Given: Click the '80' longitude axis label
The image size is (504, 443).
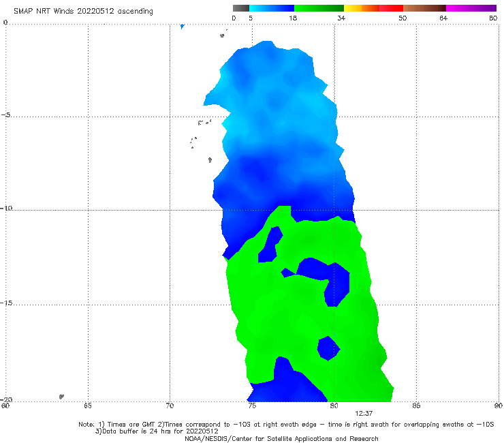Looking at the screenshot, I should 334,406.
